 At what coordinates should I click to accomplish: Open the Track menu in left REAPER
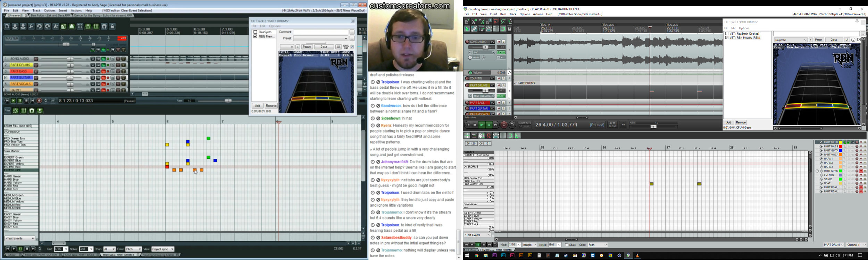(36, 11)
